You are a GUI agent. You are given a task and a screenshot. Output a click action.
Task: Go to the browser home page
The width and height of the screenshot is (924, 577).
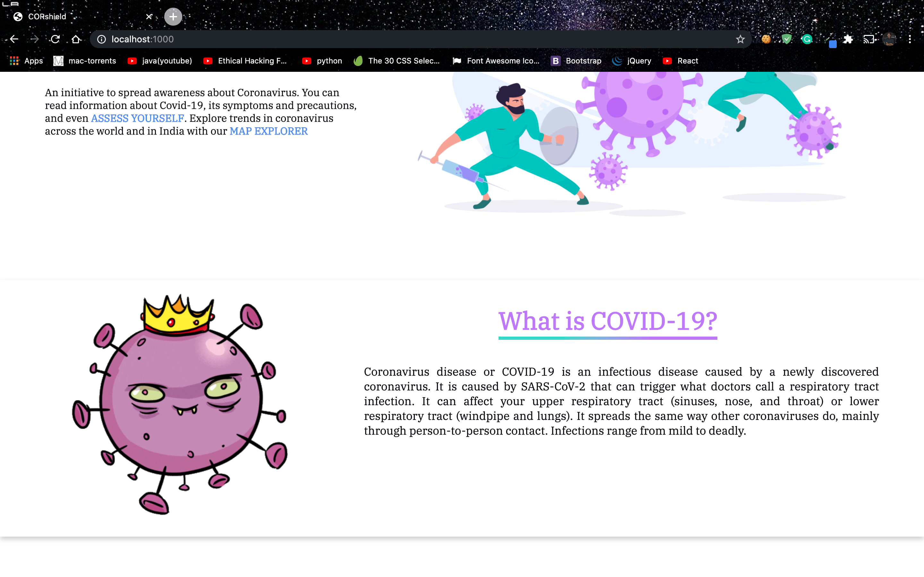tap(76, 39)
